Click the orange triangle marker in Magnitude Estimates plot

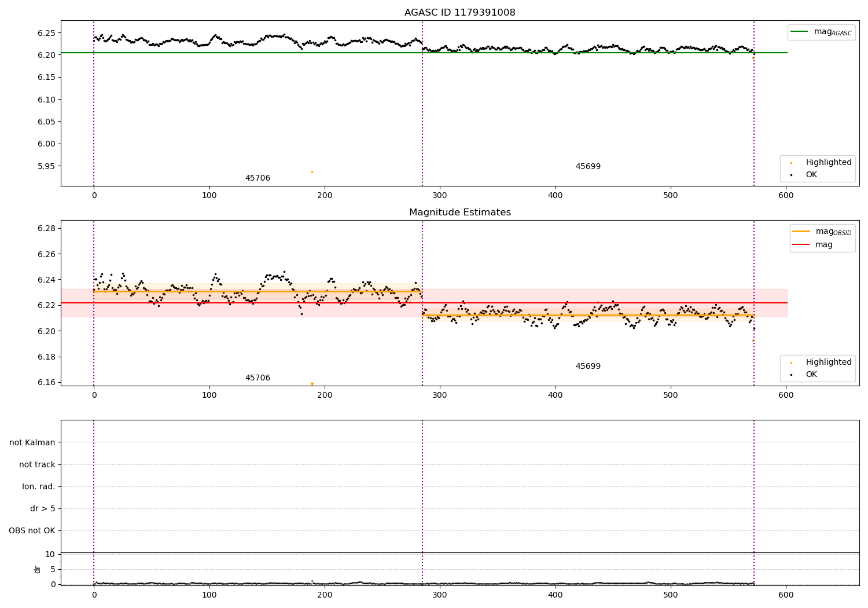click(x=312, y=384)
